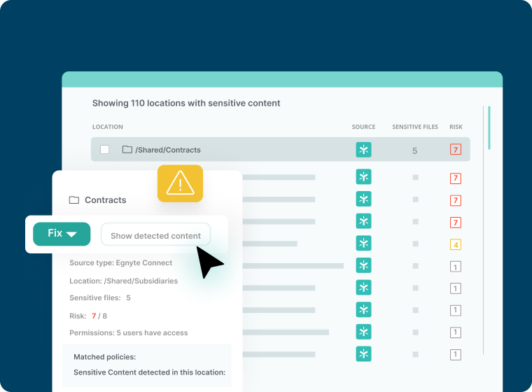The width and height of the screenshot is (532, 392).
Task: Click the yellow warning triangle icon
Action: tap(180, 184)
